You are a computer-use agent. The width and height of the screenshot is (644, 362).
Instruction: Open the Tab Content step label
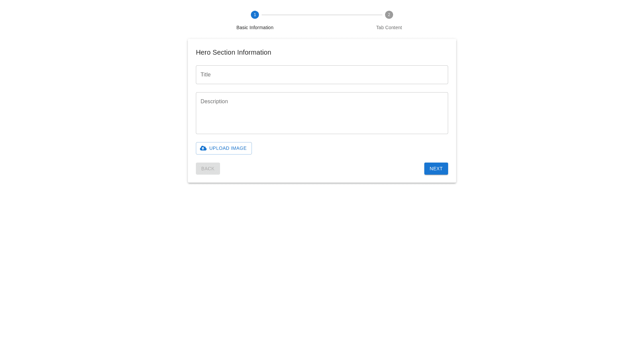tap(389, 27)
